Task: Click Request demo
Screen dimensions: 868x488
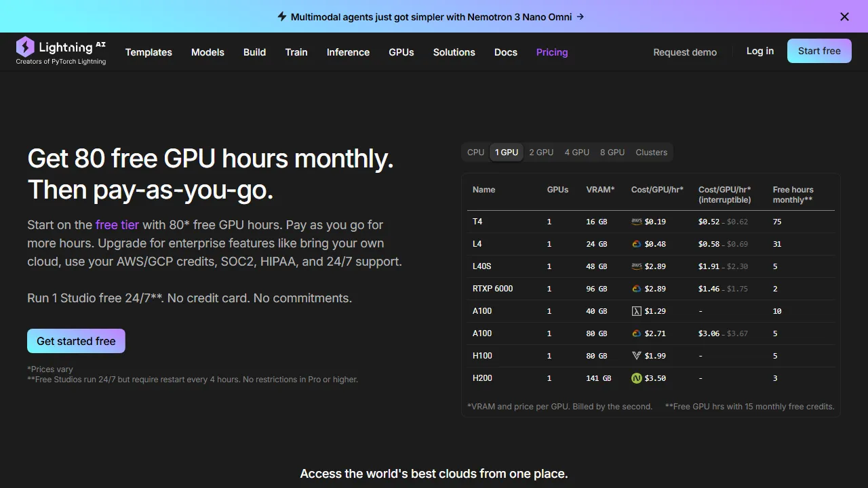Action: pos(685,52)
